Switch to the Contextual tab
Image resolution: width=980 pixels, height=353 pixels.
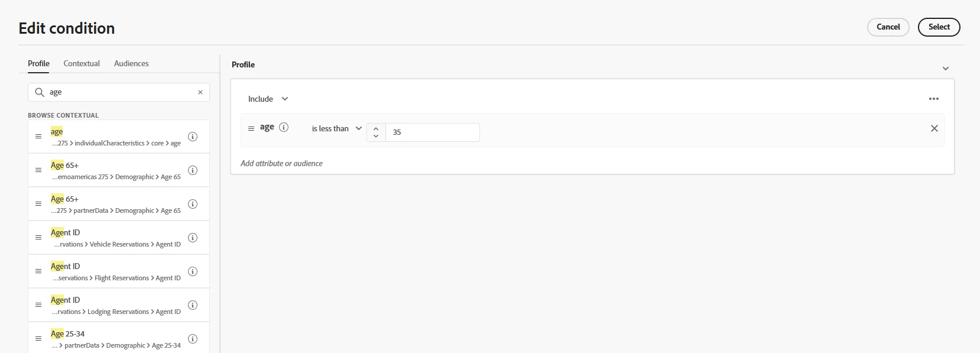click(82, 63)
